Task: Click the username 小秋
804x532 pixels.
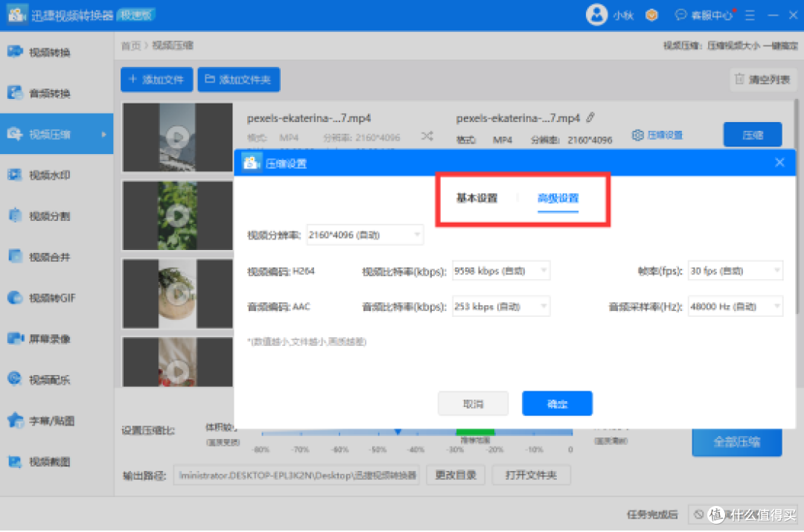Action: pyautogui.click(x=624, y=16)
